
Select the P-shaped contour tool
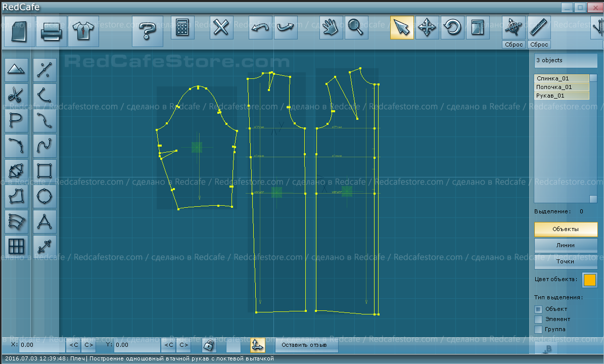(16, 120)
